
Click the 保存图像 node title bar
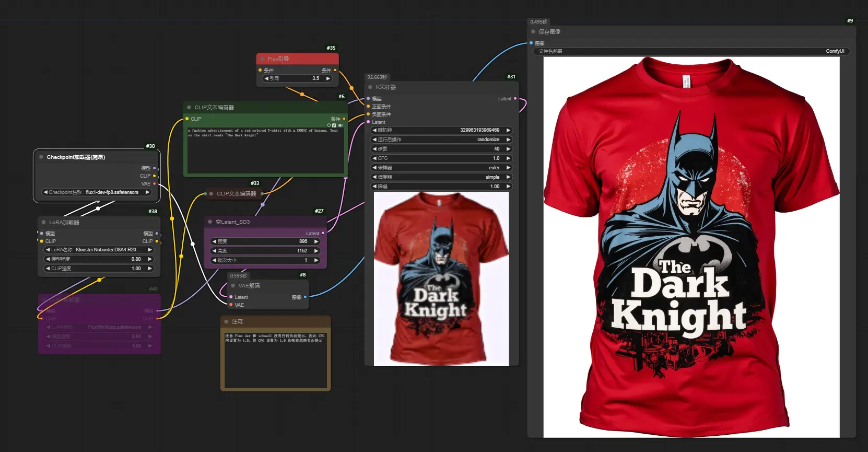[691, 31]
